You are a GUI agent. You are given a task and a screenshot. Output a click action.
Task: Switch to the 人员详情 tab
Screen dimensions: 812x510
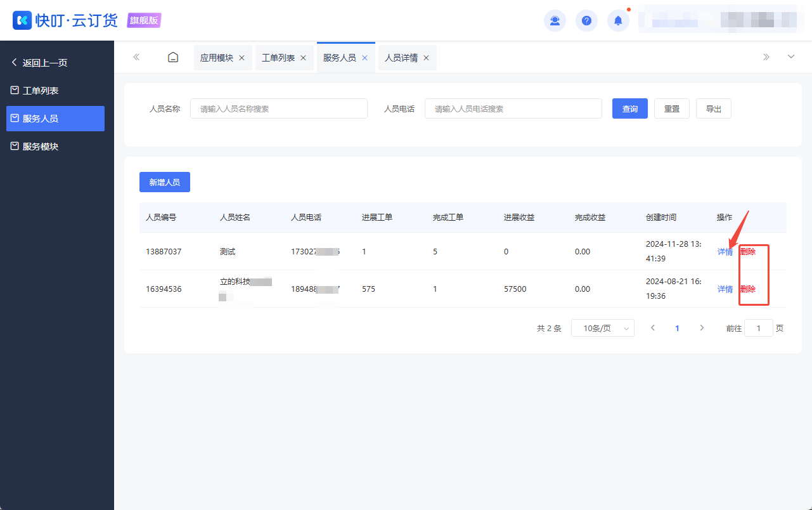[401, 58]
